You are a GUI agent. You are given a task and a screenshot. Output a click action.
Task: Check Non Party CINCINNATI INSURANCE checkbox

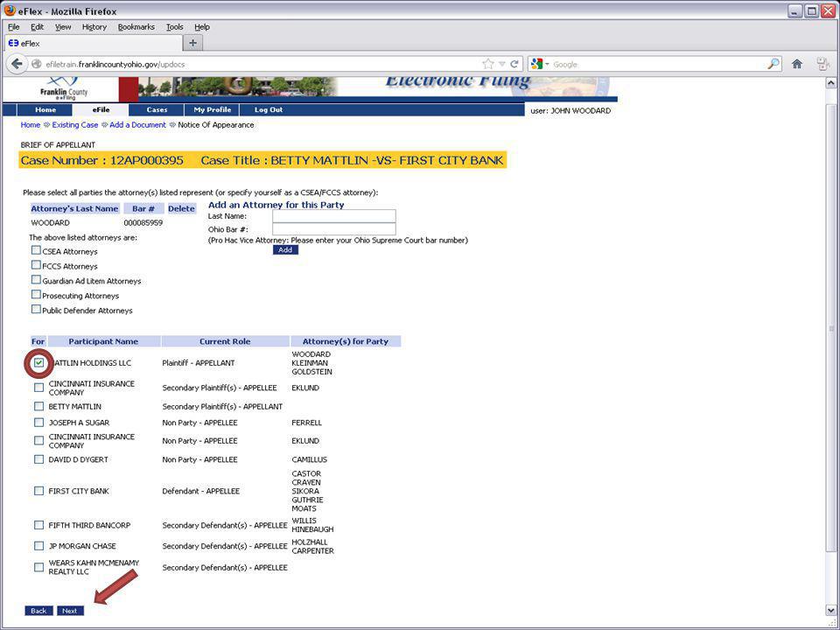point(38,440)
